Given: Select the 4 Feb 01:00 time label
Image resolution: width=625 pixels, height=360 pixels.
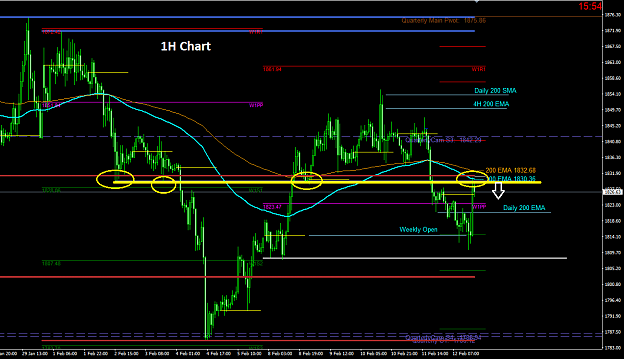Looking at the screenshot, I should click(x=188, y=353).
